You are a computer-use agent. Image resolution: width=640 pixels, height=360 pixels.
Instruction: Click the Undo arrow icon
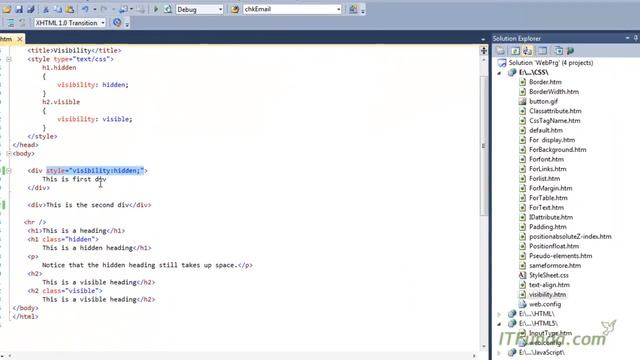(x=85, y=9)
